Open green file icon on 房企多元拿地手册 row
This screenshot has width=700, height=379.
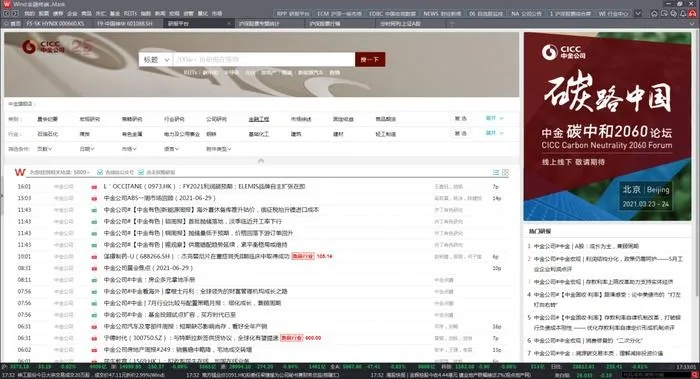[94, 280]
